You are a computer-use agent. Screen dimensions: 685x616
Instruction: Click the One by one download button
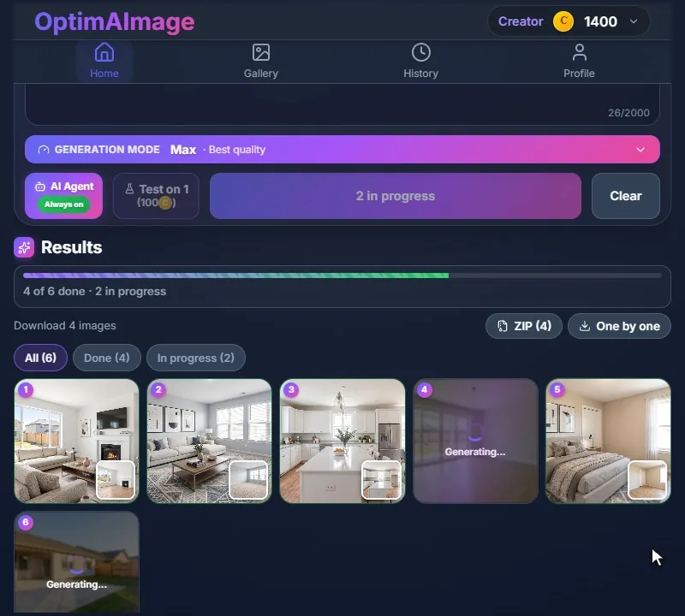click(x=619, y=326)
